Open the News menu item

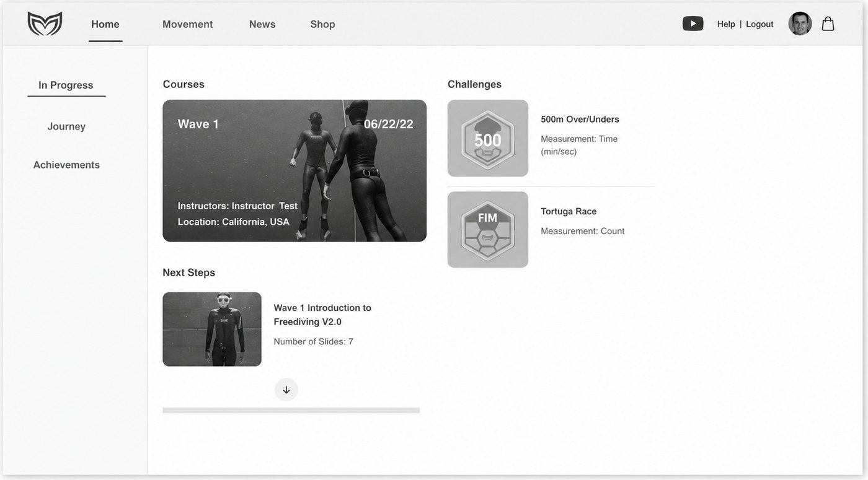tap(262, 24)
